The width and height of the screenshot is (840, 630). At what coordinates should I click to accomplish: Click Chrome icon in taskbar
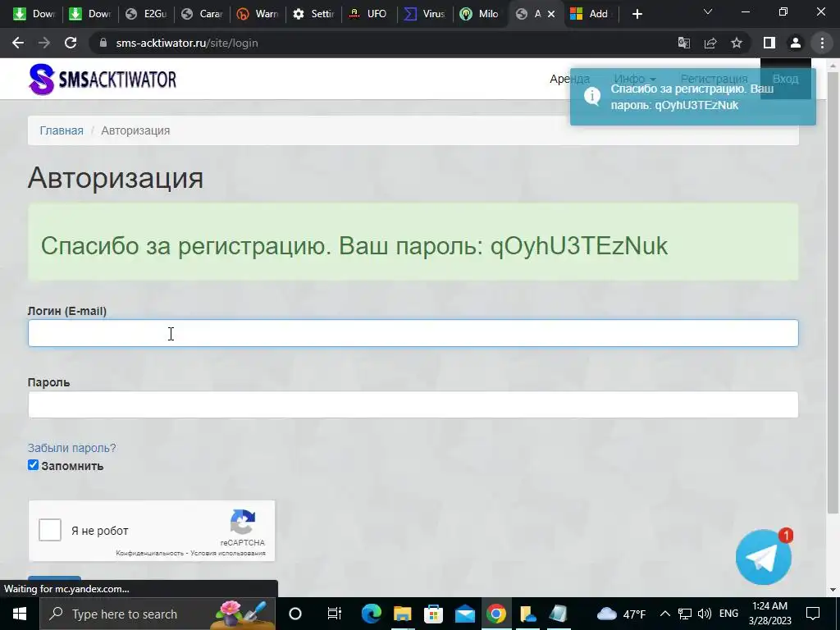(496, 614)
